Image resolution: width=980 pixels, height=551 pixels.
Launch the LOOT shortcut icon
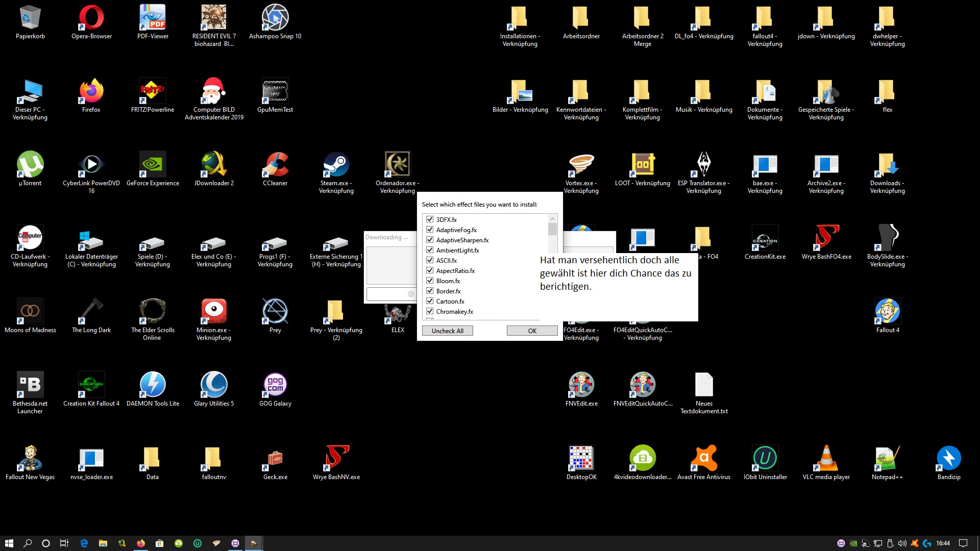(642, 165)
